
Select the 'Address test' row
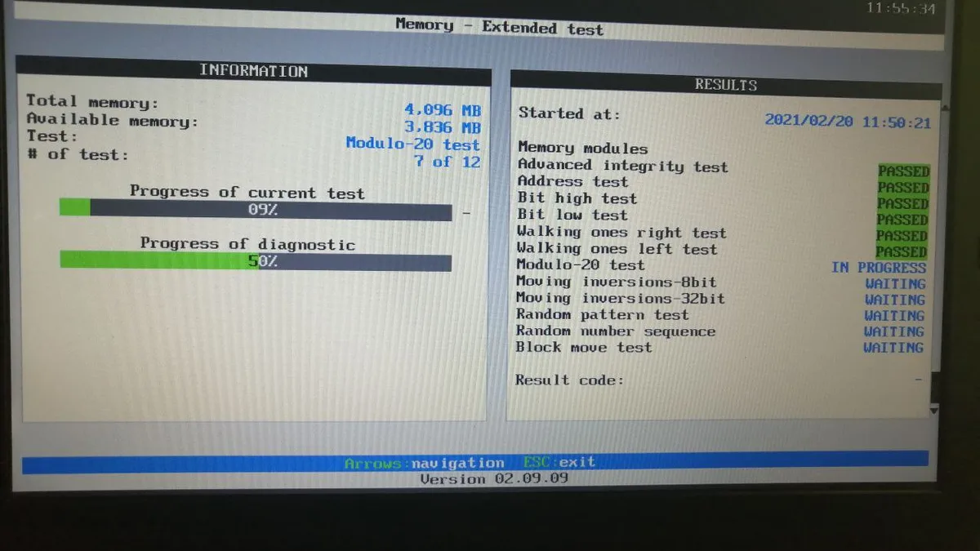[723, 184]
